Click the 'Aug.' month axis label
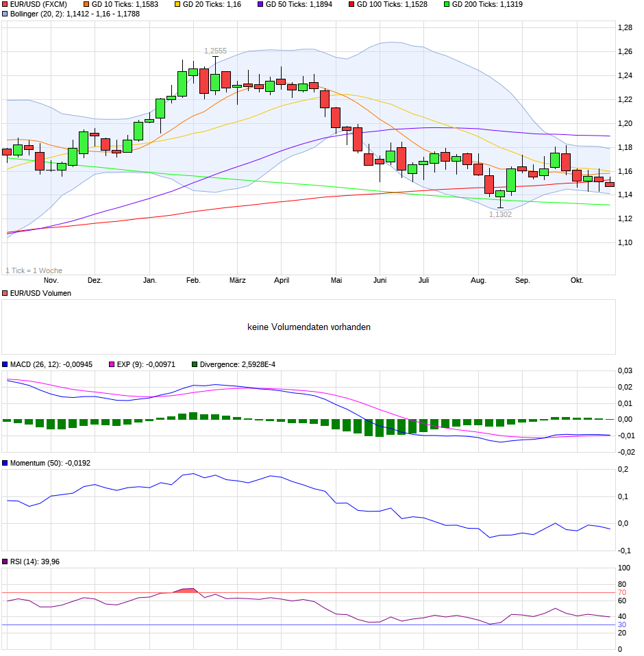The width and height of the screenshot is (644, 656). pos(478,281)
